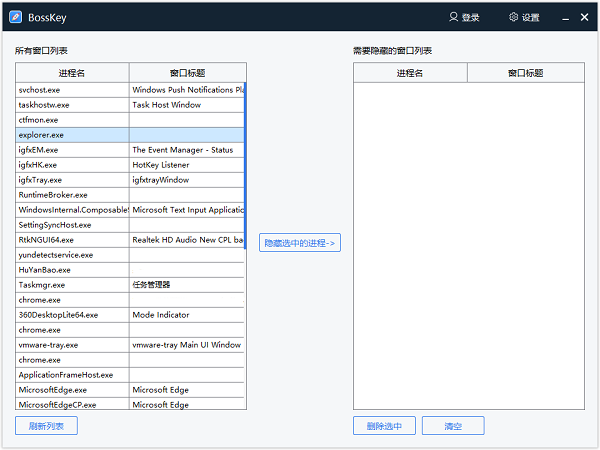Click the 任务管理器 title cell
Image resolution: width=600 pixels, height=450 pixels.
(x=187, y=285)
